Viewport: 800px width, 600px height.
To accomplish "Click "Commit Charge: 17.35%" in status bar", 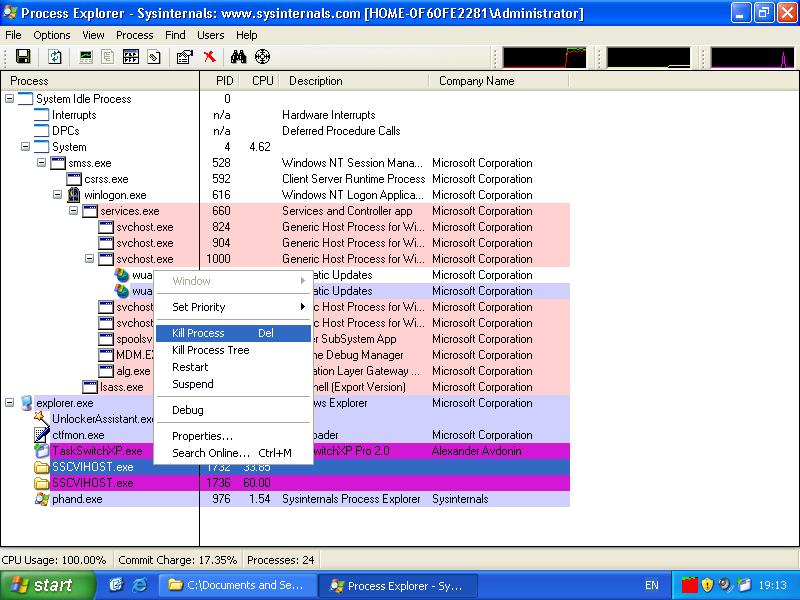I will 178,560.
